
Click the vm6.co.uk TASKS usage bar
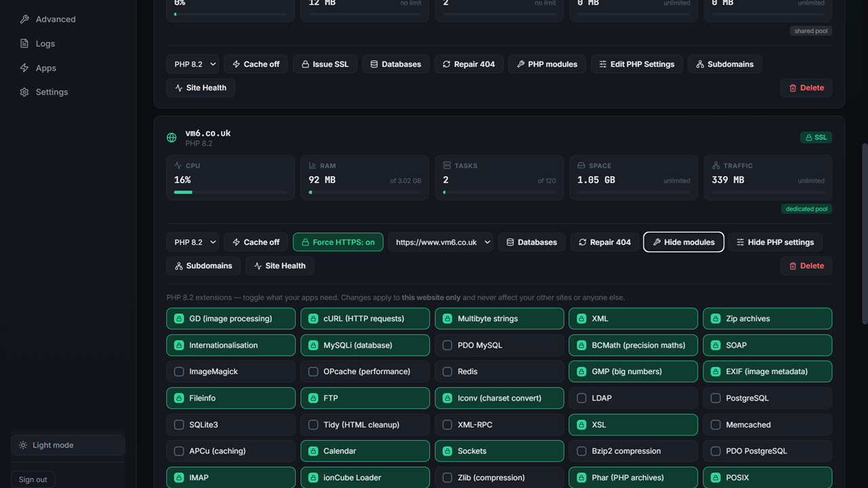[x=499, y=192]
